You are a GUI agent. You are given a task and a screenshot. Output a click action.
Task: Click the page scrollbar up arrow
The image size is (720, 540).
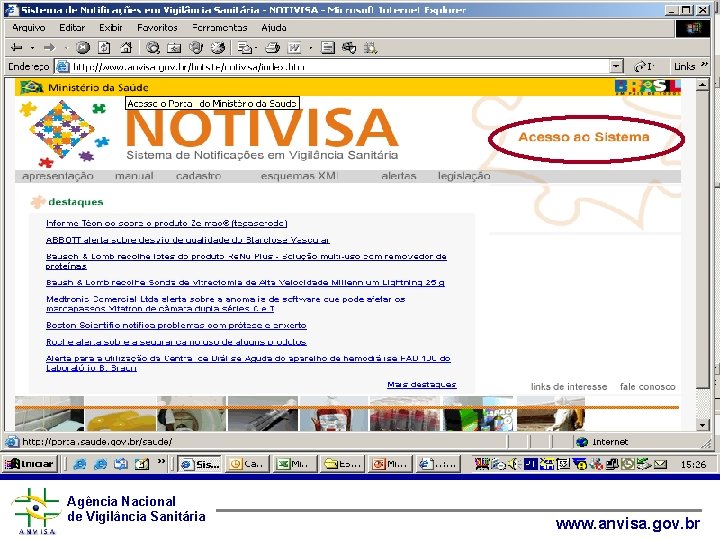click(x=703, y=85)
